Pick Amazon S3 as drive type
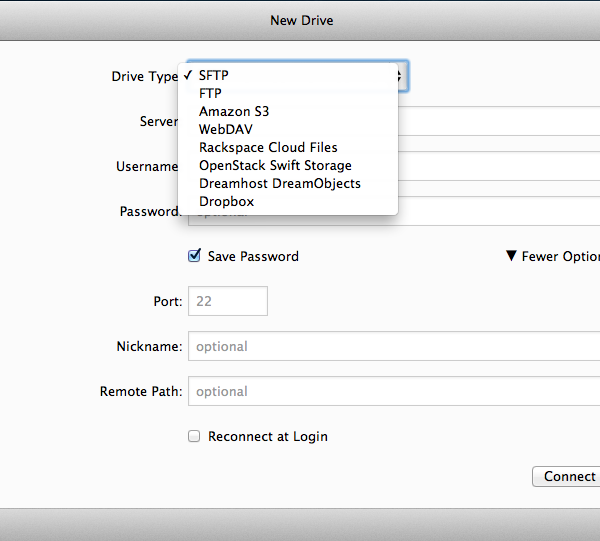 (x=233, y=111)
